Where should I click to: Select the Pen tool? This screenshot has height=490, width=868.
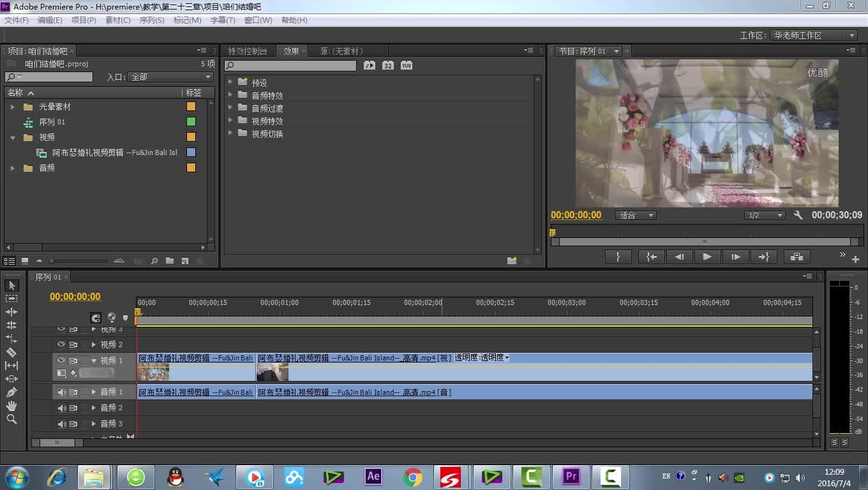point(11,392)
